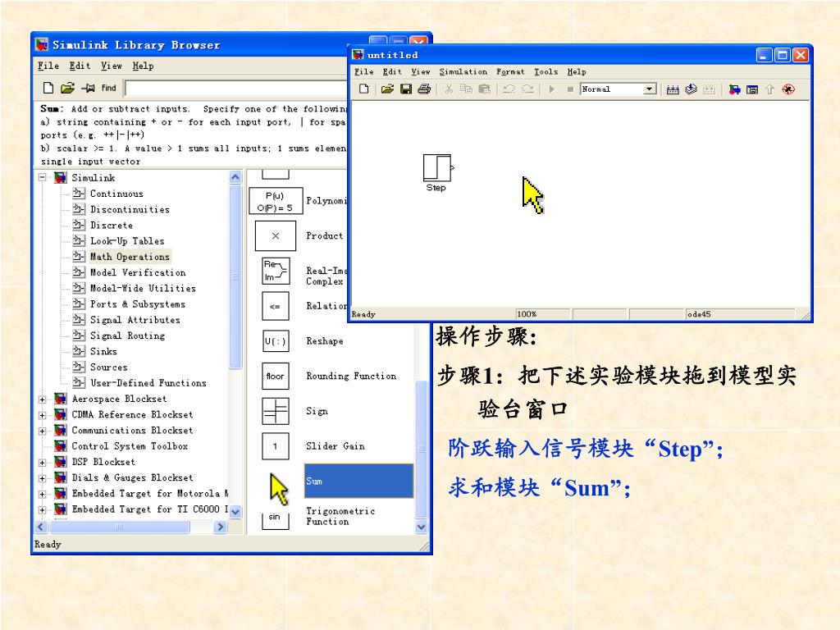
Task: Expand the CDMA Reference Blockset node
Action: [43, 414]
